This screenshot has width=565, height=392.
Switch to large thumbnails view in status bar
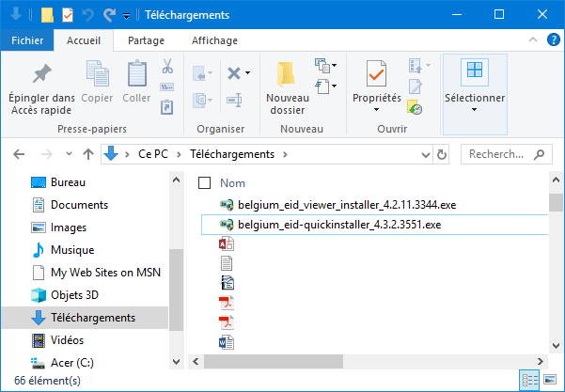551,380
